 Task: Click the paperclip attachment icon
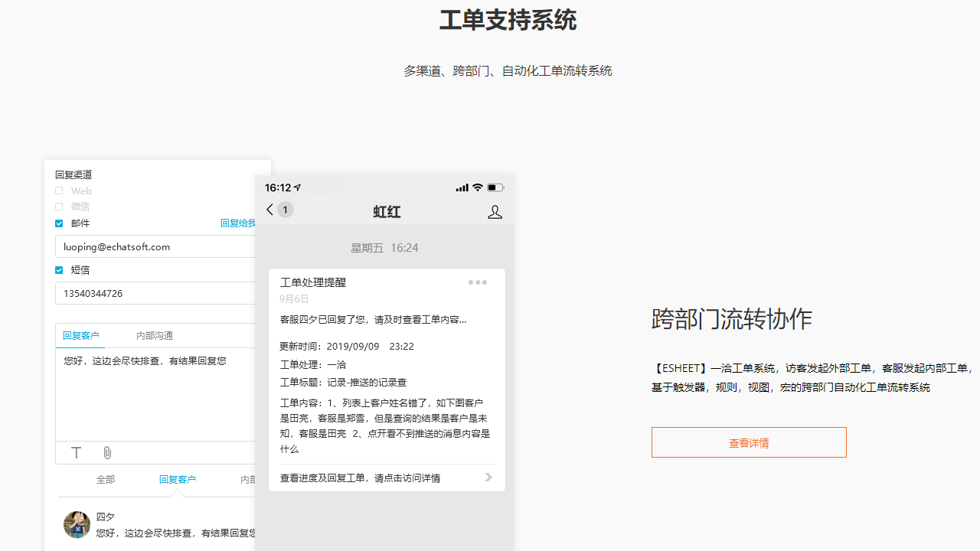coord(107,452)
